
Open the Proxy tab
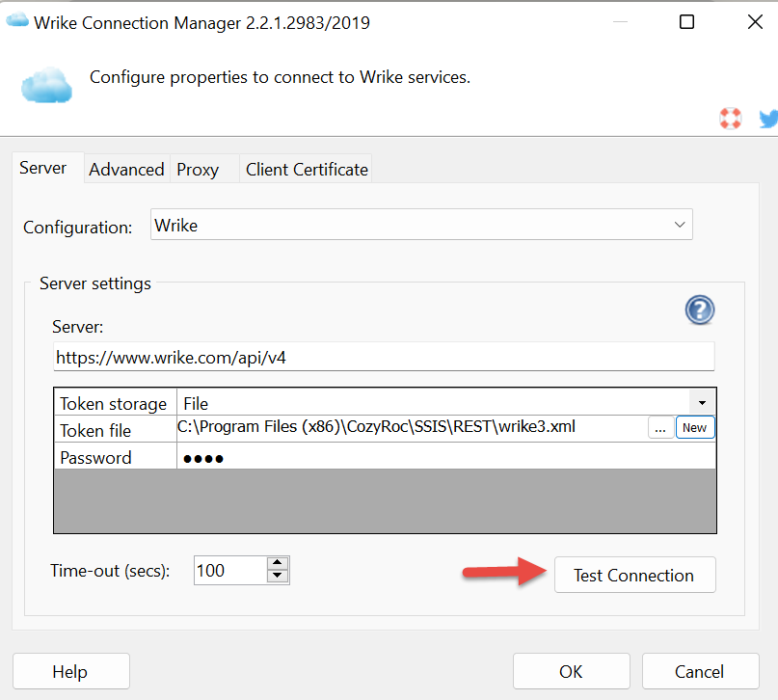pos(198,169)
